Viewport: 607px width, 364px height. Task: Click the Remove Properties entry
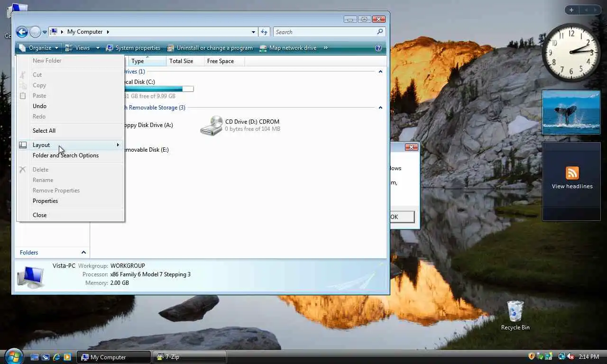click(70, 191)
